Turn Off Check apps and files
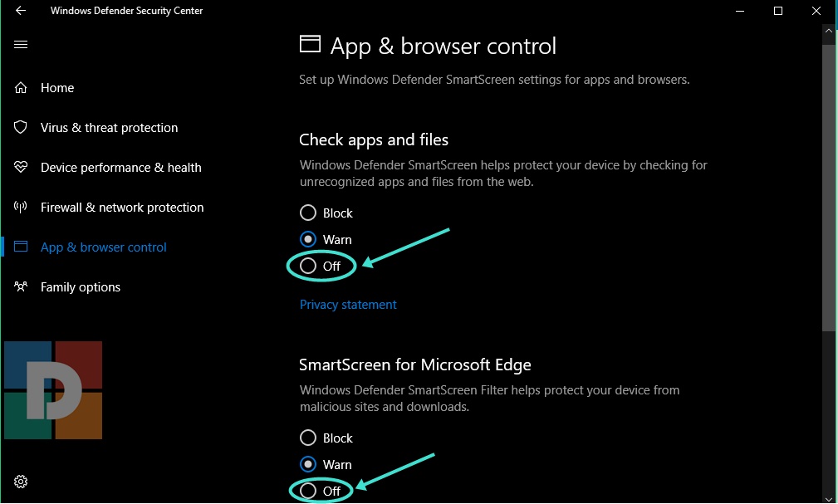The width and height of the screenshot is (838, 504). pyautogui.click(x=308, y=267)
